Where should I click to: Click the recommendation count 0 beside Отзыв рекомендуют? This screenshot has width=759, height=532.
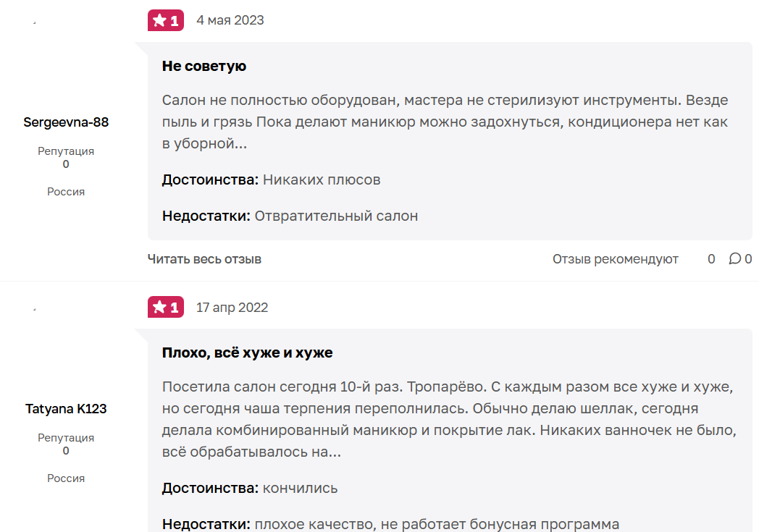click(711, 259)
